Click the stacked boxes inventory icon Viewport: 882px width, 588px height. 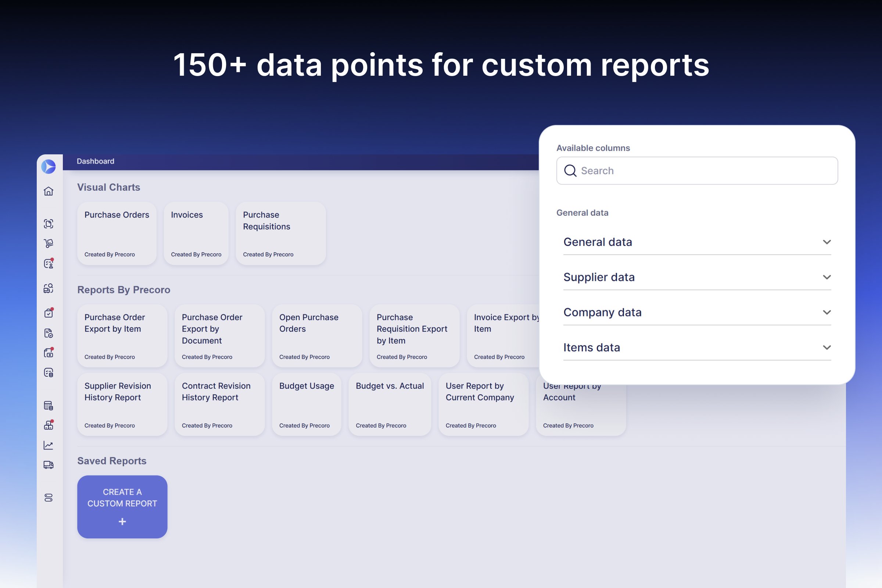point(49,425)
